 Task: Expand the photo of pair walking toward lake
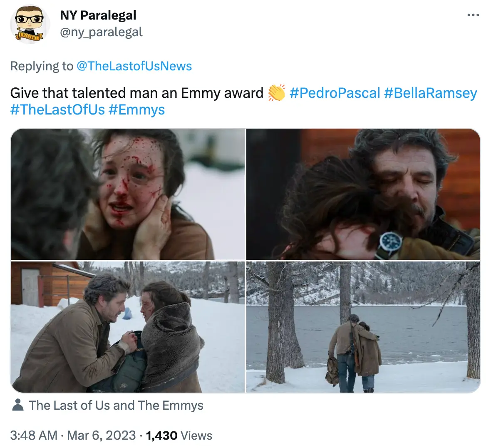363,327
